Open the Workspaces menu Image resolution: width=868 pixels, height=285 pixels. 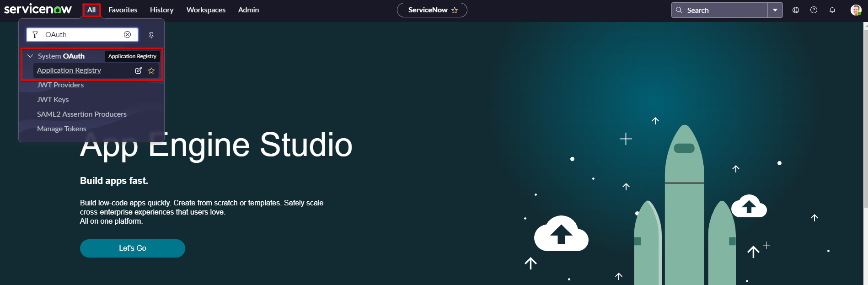pos(206,10)
